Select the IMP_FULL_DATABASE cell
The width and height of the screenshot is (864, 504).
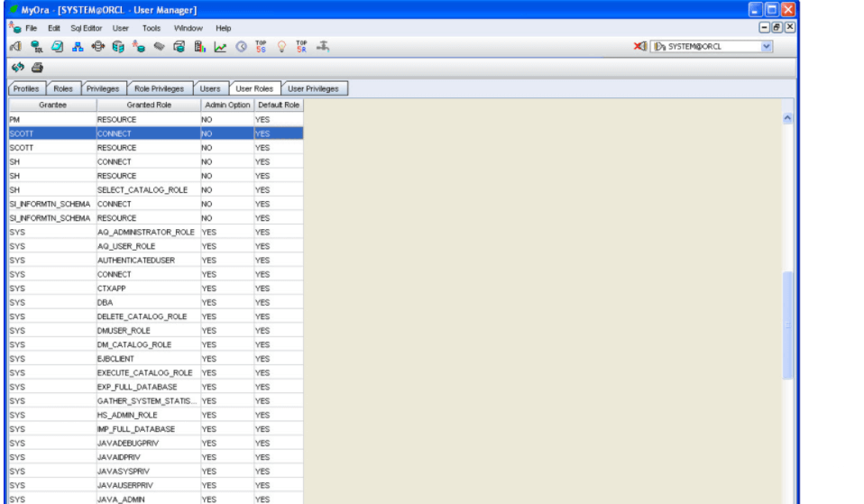point(149,429)
